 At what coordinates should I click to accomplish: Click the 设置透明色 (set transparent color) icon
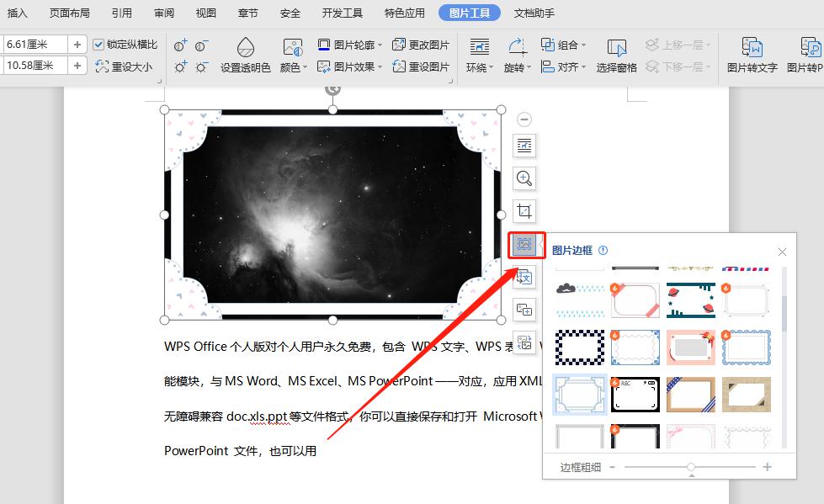coord(245,47)
